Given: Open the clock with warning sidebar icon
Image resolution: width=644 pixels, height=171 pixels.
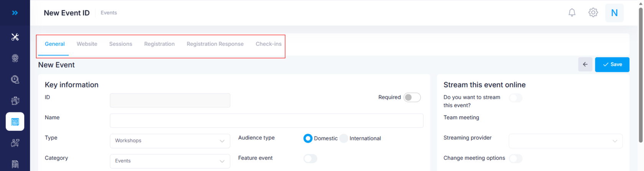Looking at the screenshot, I should (15, 79).
